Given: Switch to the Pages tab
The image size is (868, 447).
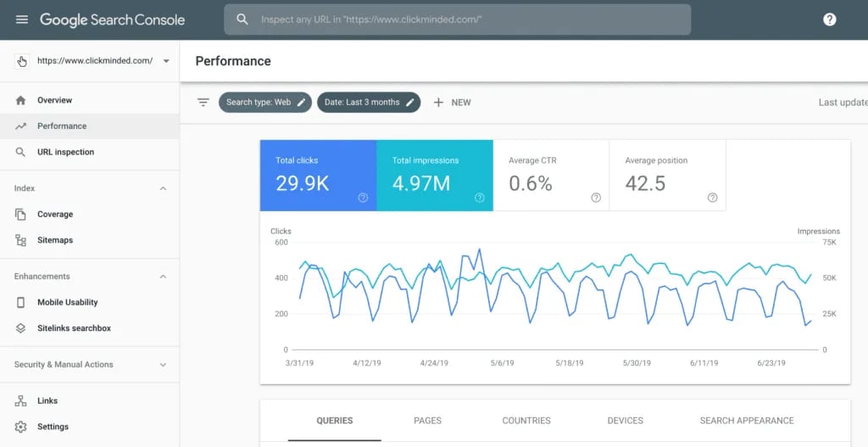Looking at the screenshot, I should coord(427,421).
